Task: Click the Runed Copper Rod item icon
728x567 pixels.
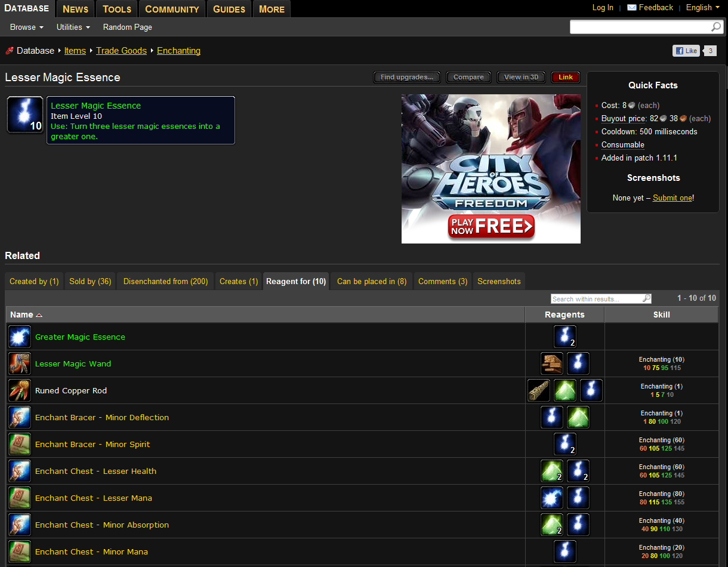Action: [x=19, y=390]
